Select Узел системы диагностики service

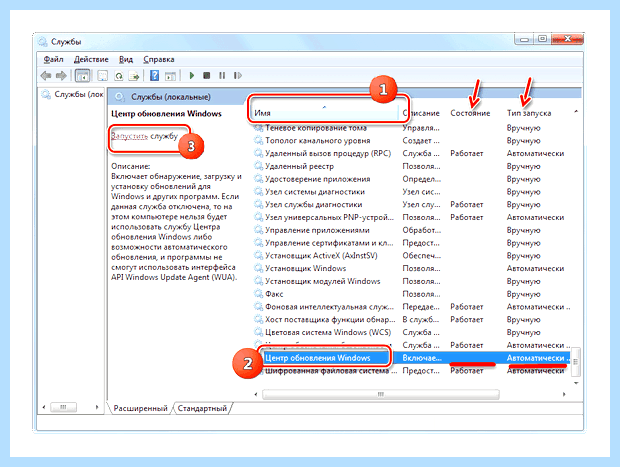(x=315, y=192)
